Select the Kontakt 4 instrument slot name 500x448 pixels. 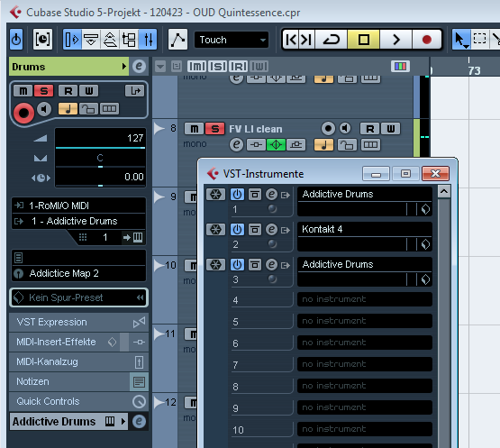(365, 229)
